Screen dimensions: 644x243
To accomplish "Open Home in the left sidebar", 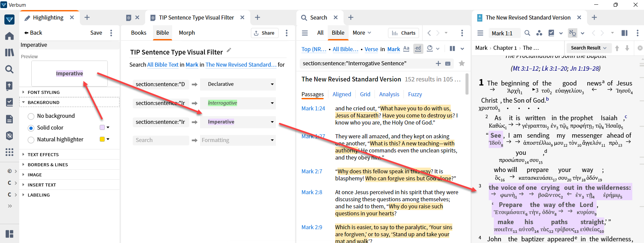I will (x=9, y=36).
